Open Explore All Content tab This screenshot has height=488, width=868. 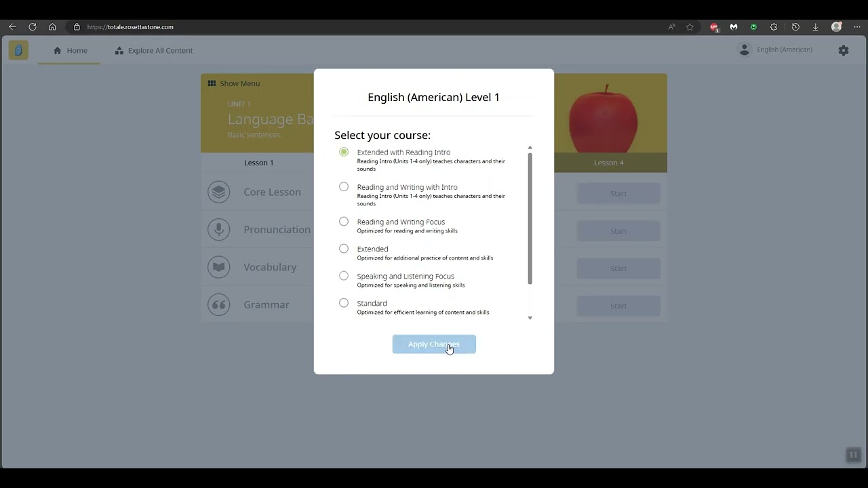[153, 50]
